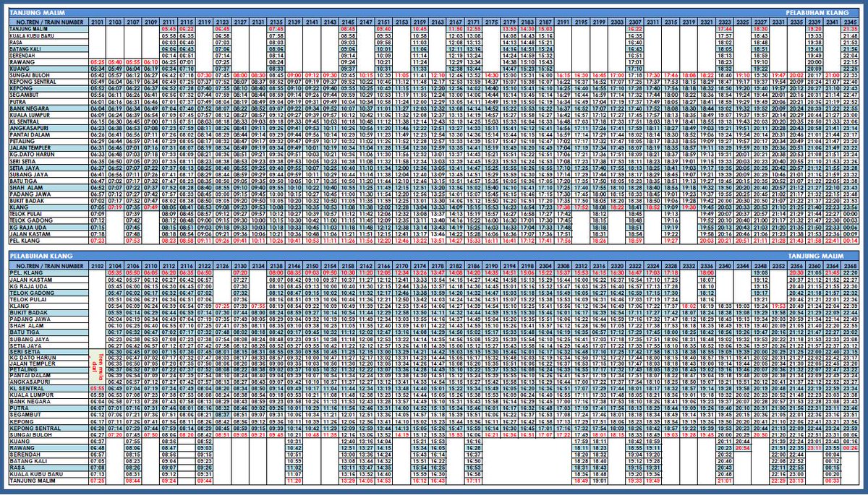Screen dimensions: 868x495
Task: Select train number 2323 header
Action: [723, 22]
